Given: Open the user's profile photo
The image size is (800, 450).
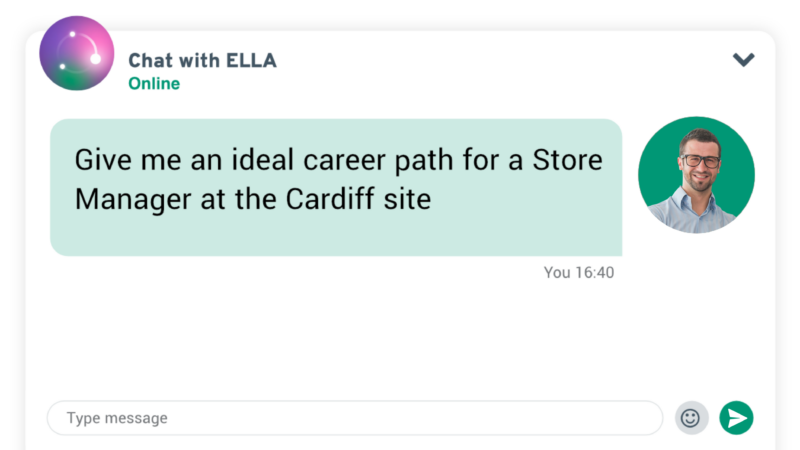Looking at the screenshot, I should tap(696, 175).
